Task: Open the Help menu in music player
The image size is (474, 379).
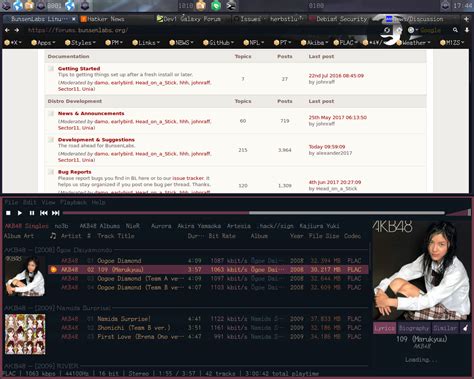Action: (x=98, y=202)
